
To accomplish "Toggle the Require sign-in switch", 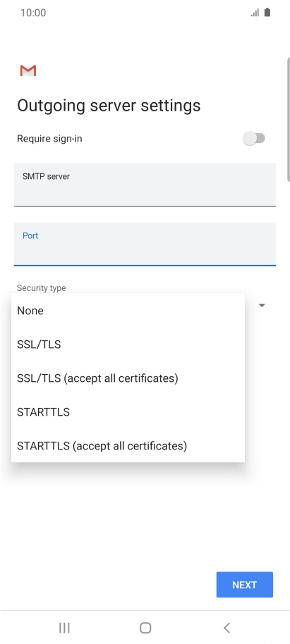I will tap(254, 138).
